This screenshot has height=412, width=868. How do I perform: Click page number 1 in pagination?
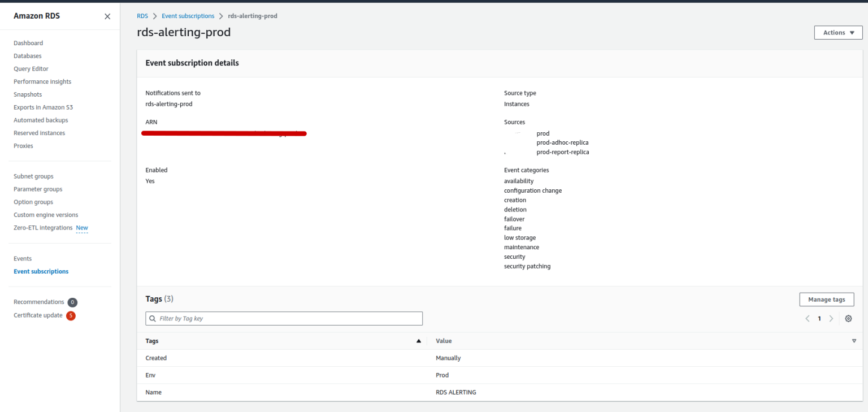(819, 319)
